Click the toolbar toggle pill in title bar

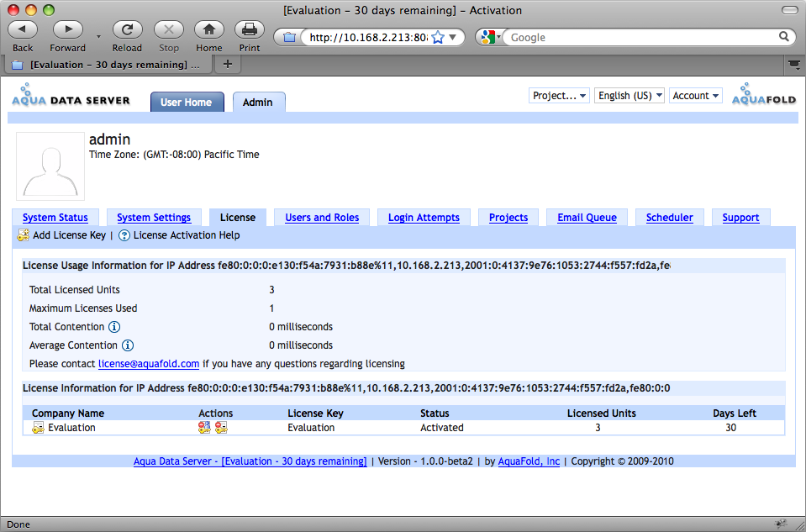789,10
